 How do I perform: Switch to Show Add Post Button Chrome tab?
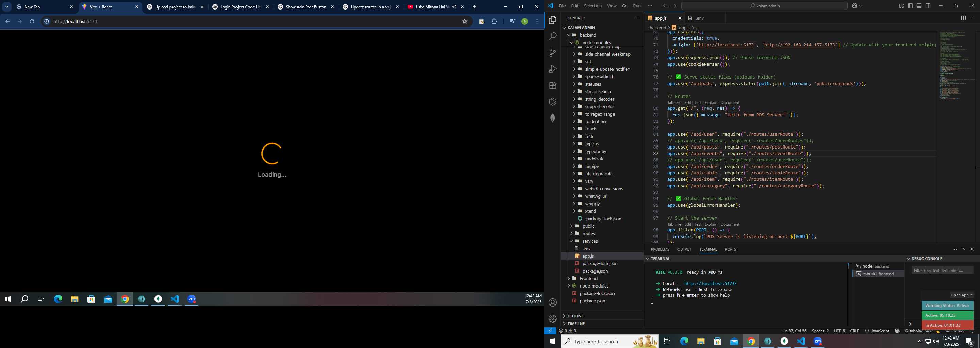pos(306,7)
